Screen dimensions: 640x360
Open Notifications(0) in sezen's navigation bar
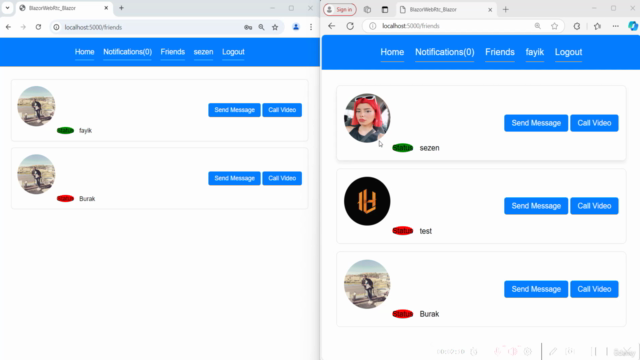127,52
